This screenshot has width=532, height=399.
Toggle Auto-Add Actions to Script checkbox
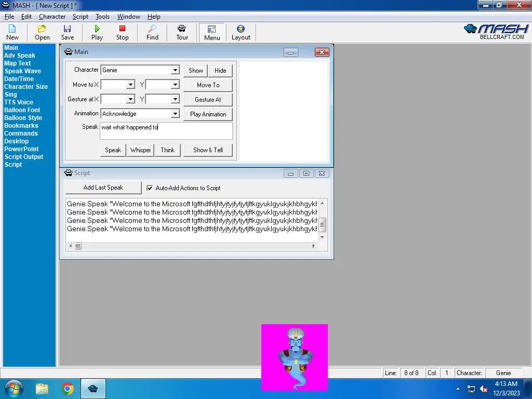pos(149,188)
